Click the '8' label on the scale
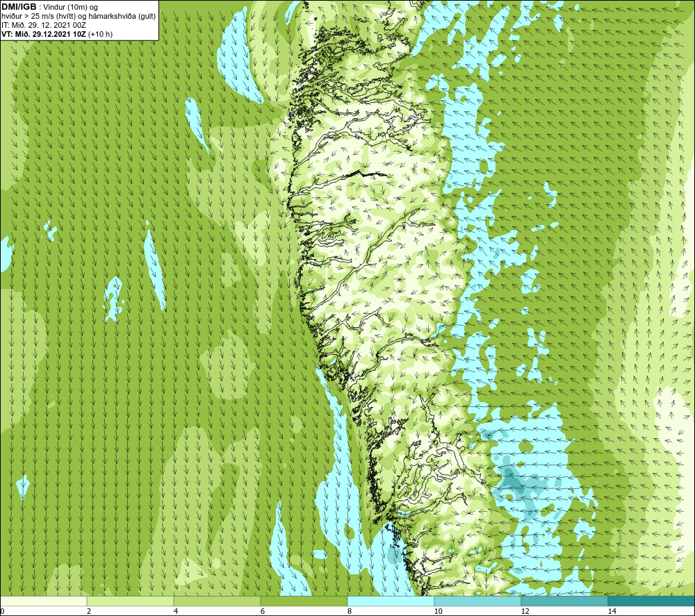 (350, 611)
